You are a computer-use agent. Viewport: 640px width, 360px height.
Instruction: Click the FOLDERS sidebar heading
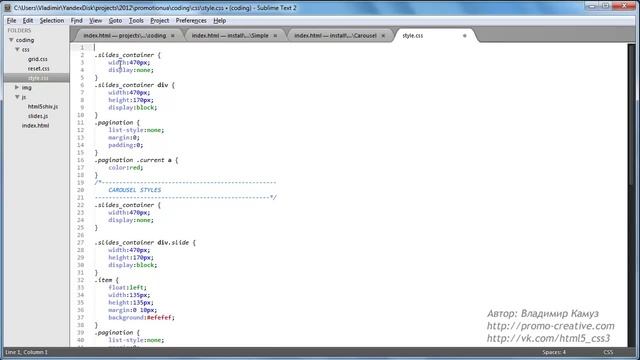click(x=19, y=30)
